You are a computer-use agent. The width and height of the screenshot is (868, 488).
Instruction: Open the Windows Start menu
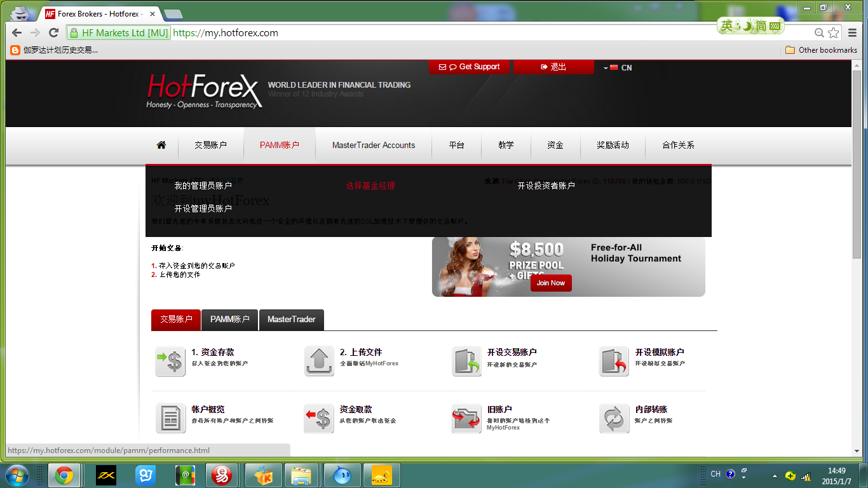click(16, 475)
